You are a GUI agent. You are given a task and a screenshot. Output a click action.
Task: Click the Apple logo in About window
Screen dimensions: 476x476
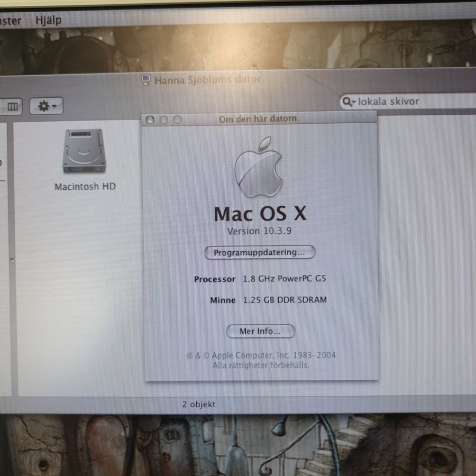tap(259, 168)
